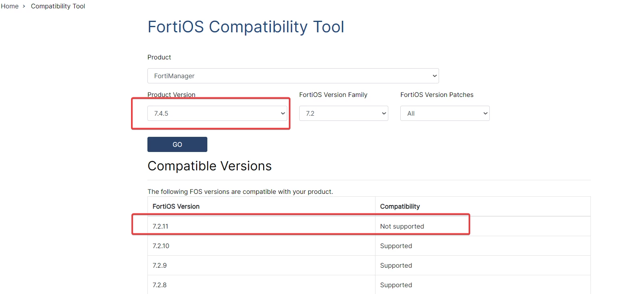Screen dimensions: 644x294
Task: Open the Product dropdown showing FortiManager
Action: [x=293, y=76]
